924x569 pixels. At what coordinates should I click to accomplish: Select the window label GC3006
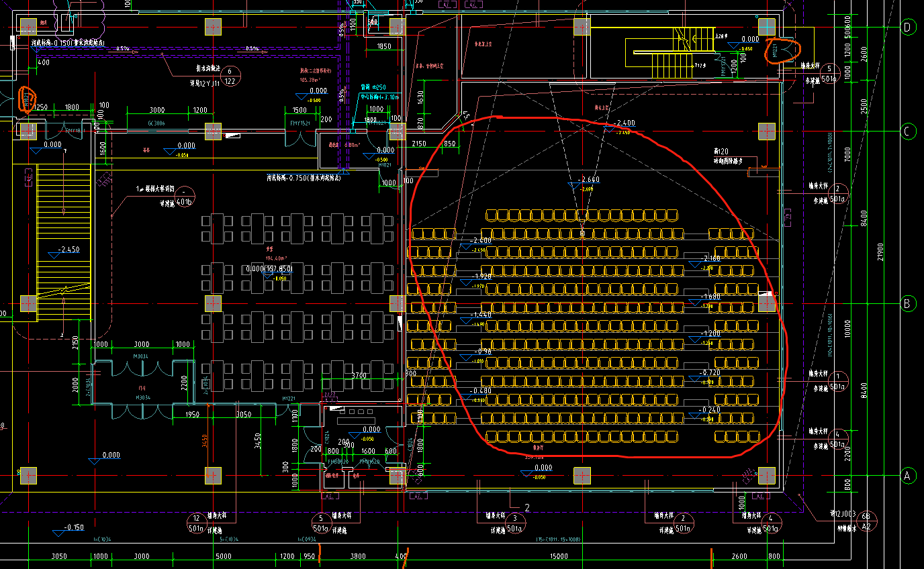tap(157, 123)
